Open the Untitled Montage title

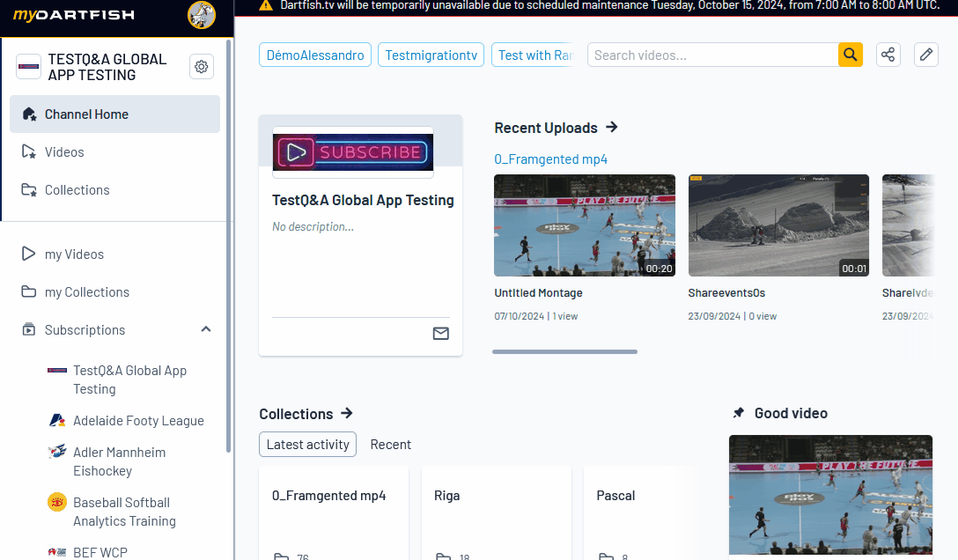(538, 293)
